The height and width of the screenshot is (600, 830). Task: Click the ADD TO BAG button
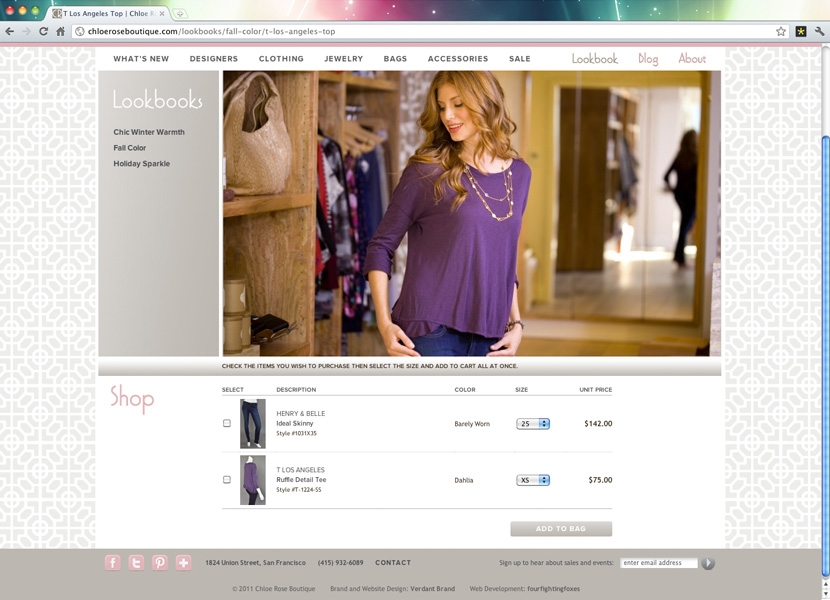561,529
